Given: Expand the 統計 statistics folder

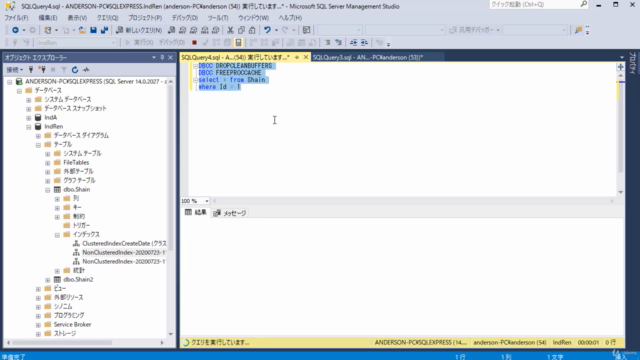Looking at the screenshot, I should (x=57, y=271).
